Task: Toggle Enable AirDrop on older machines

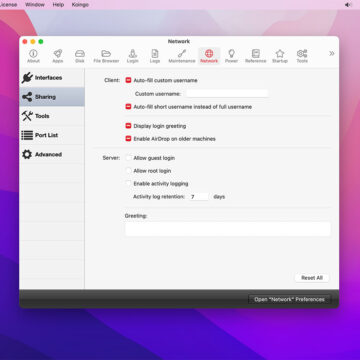Action: click(x=128, y=139)
